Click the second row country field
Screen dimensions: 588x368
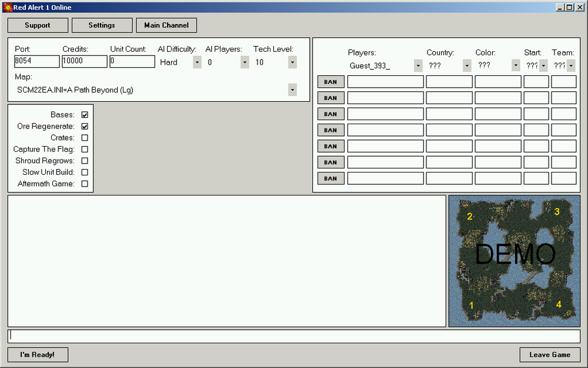[449, 98]
